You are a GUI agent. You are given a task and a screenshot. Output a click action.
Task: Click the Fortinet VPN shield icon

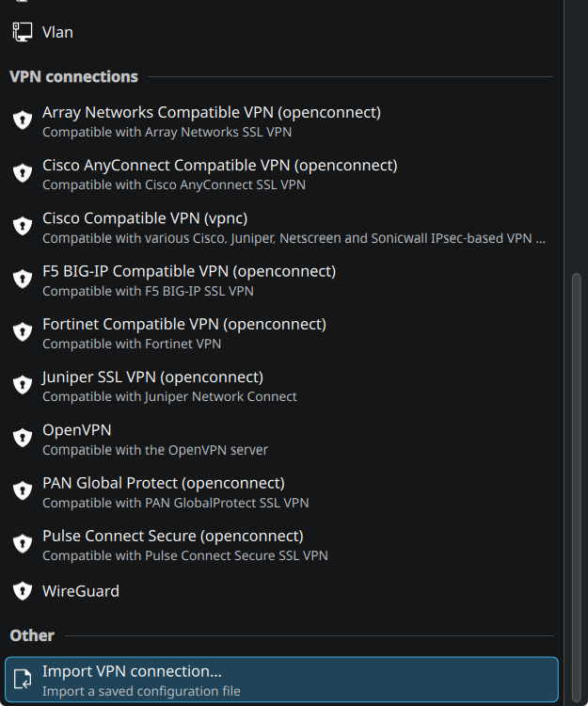point(23,331)
